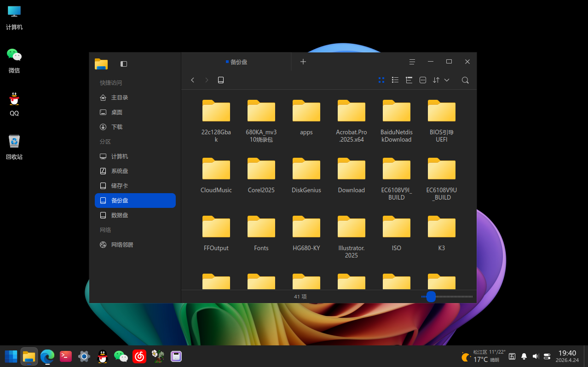The width and height of the screenshot is (588, 367).
Task: Select the 备份盘 tab
Action: [236, 62]
